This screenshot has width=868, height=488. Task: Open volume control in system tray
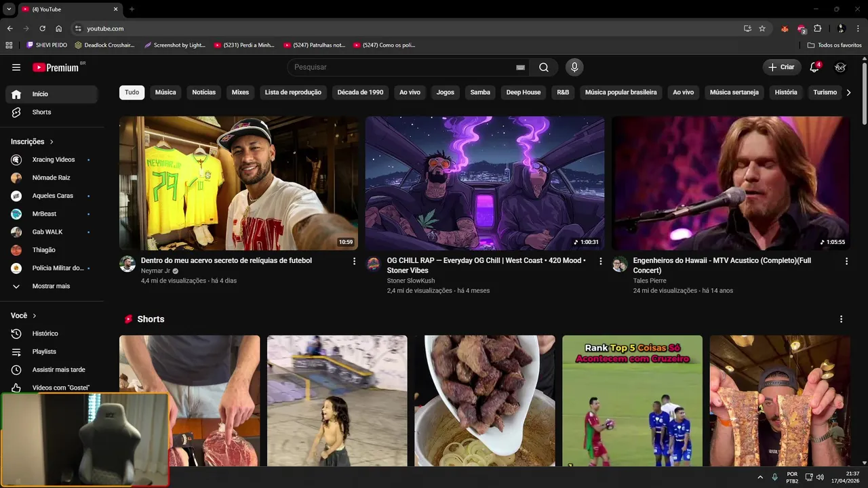821,477
